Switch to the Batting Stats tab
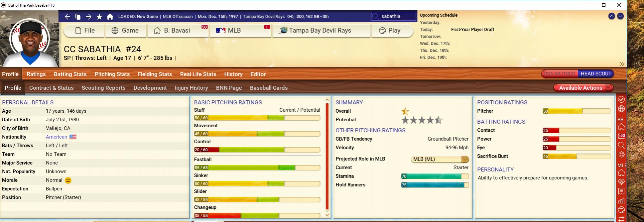644x222 pixels. point(70,74)
